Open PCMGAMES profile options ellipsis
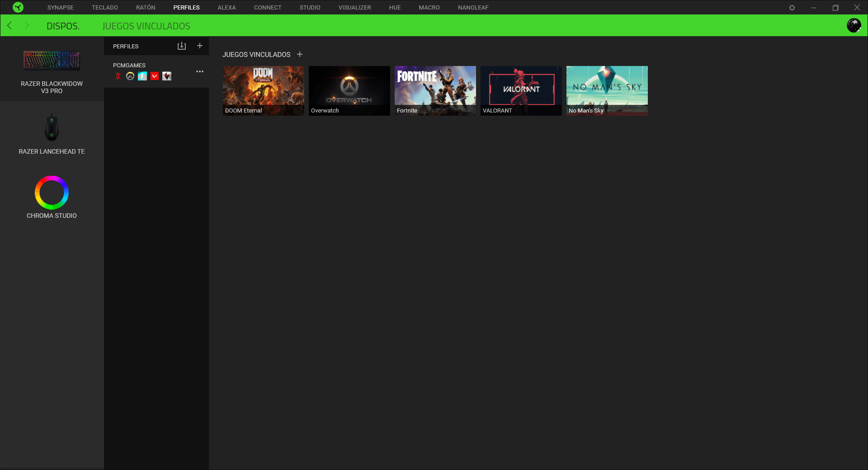The height and width of the screenshot is (470, 868). tap(200, 71)
